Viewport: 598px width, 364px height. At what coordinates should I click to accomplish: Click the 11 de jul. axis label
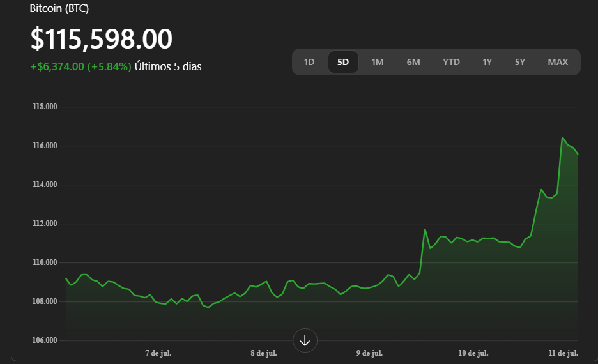pyautogui.click(x=563, y=353)
